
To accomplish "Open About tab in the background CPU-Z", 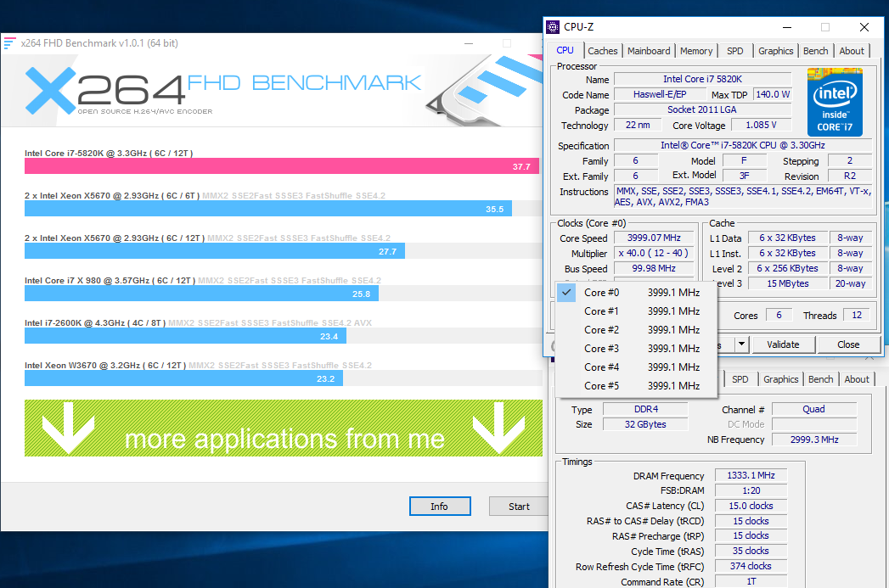I will (856, 379).
